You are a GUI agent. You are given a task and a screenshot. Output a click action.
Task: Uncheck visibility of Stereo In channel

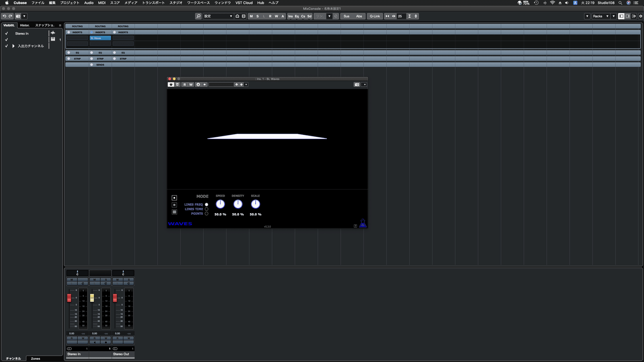tap(6, 33)
